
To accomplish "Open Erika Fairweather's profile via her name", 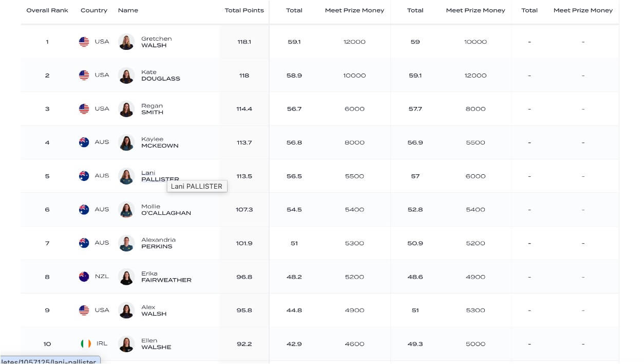I will pos(166,277).
